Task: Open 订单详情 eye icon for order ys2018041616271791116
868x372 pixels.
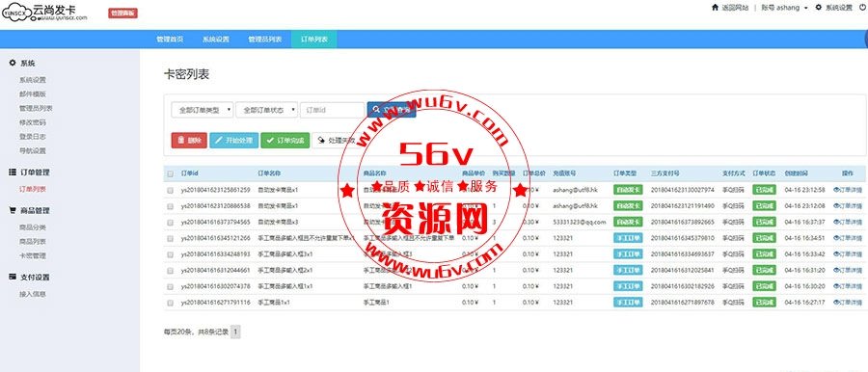Action: [836, 303]
